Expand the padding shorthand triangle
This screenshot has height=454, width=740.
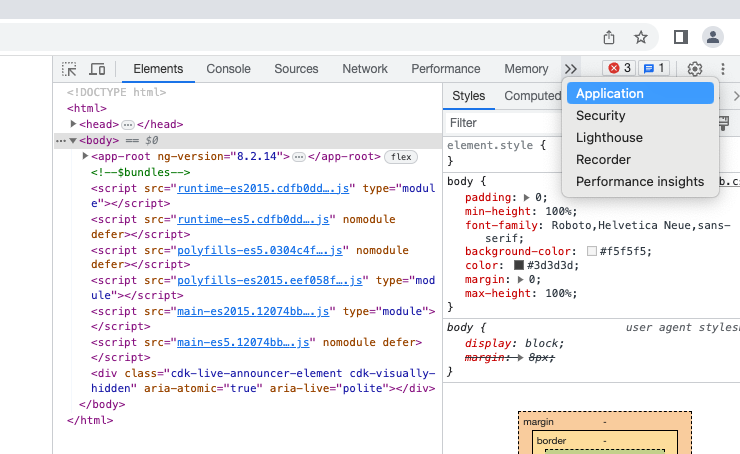pyautogui.click(x=526, y=197)
